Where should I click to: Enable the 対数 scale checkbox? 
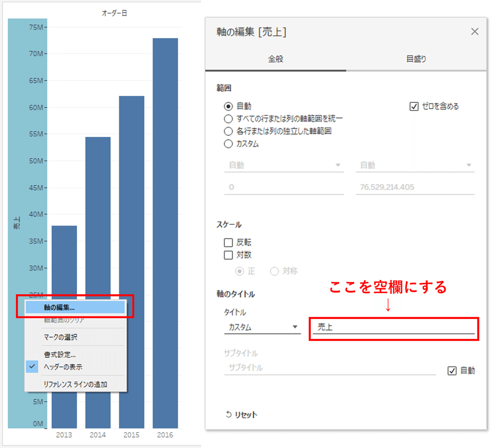(x=228, y=255)
